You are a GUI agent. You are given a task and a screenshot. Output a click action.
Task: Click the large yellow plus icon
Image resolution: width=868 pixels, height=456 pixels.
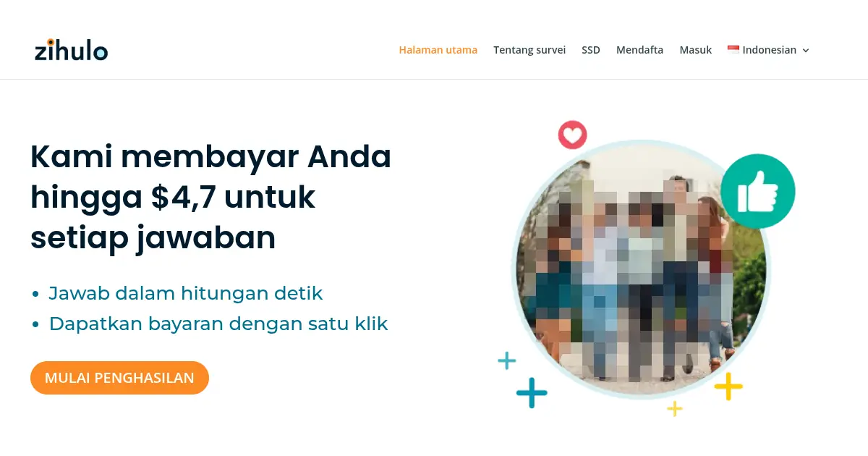[x=728, y=387]
